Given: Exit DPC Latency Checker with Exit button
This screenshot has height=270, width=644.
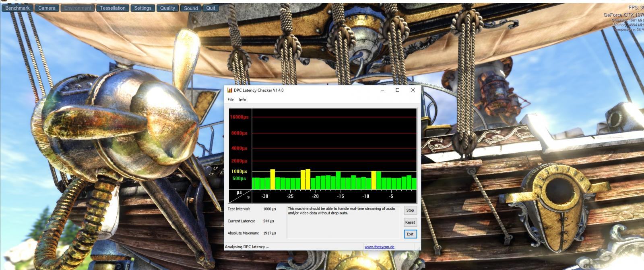Looking at the screenshot, I should tap(410, 234).
